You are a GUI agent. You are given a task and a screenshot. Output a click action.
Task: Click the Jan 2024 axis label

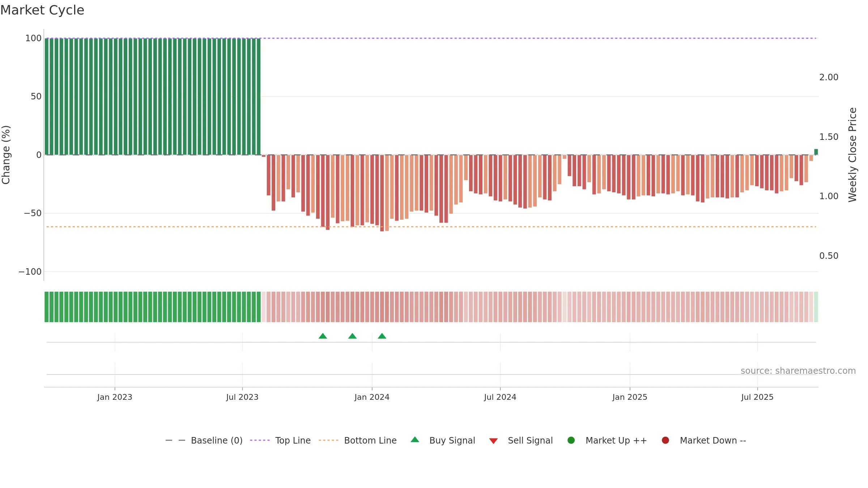372,397
